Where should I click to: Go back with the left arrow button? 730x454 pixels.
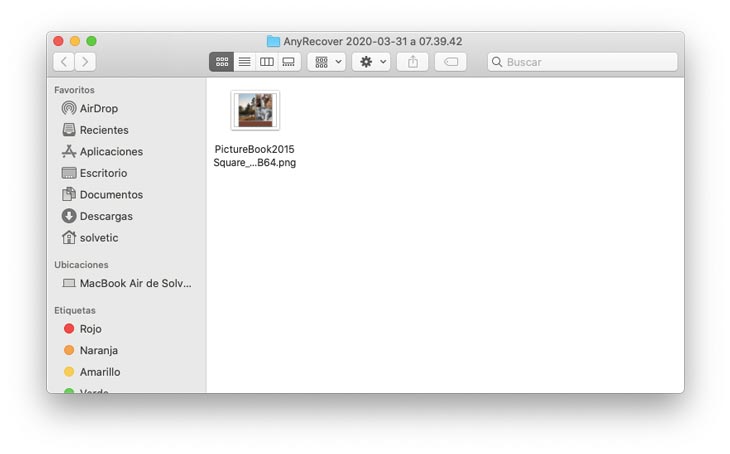tap(64, 62)
